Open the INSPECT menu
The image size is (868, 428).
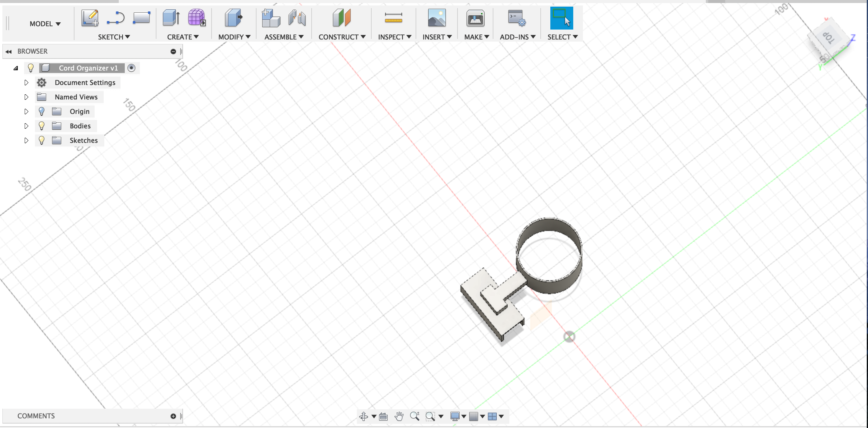tap(394, 37)
